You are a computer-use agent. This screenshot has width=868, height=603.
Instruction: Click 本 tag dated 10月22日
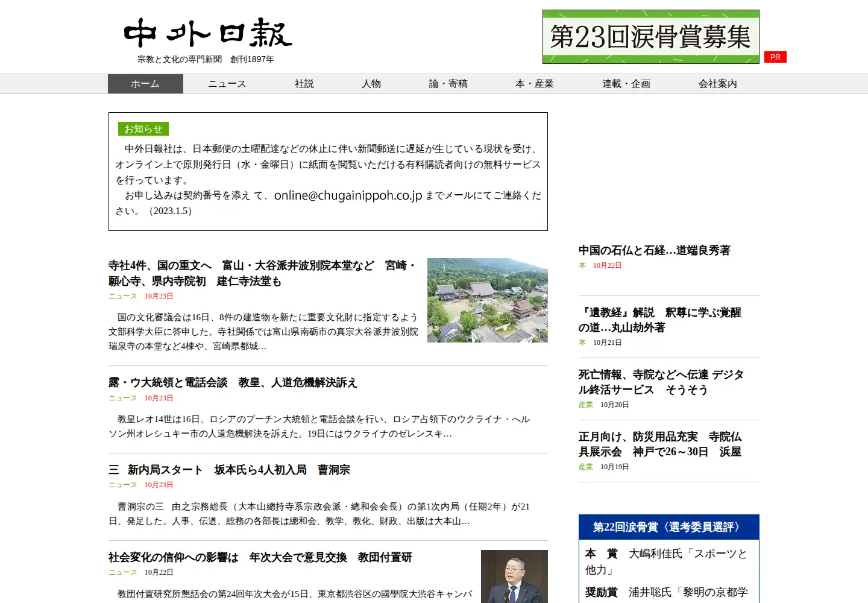point(582,265)
